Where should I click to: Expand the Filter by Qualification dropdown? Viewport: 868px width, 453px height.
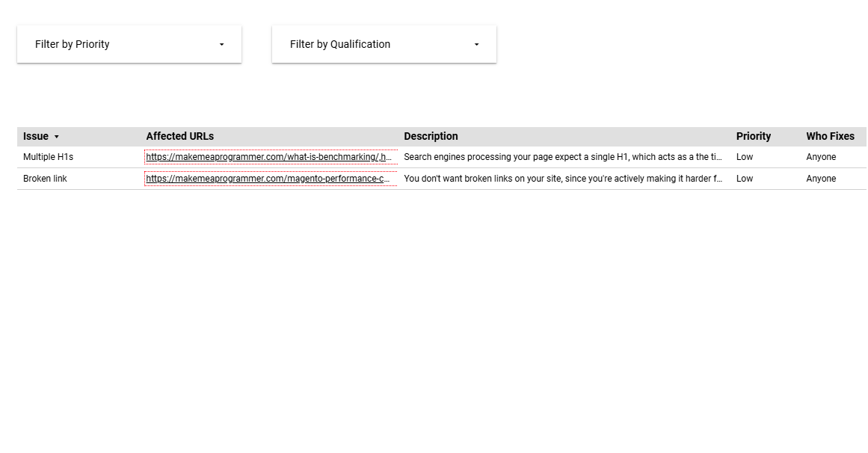point(384,44)
